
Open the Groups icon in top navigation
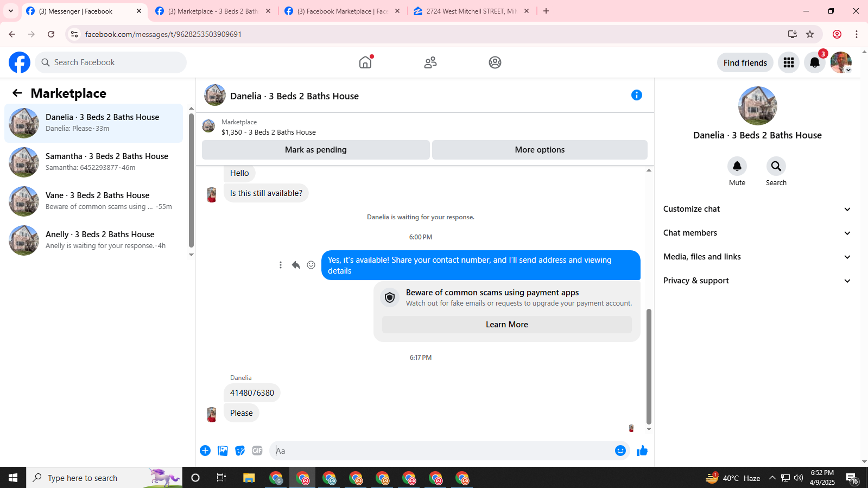[495, 62]
